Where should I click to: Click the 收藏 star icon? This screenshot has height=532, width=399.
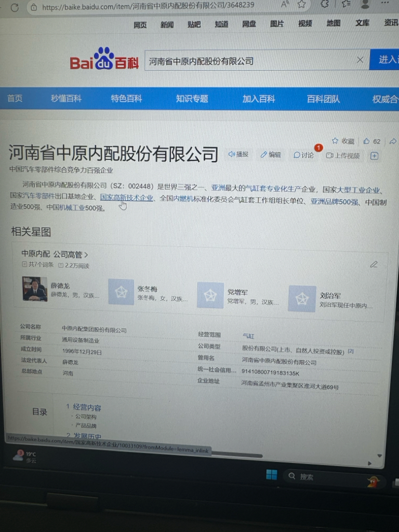pos(335,140)
